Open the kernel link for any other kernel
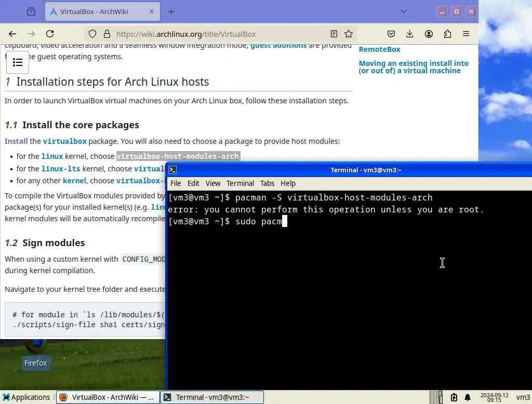 pos(74,181)
